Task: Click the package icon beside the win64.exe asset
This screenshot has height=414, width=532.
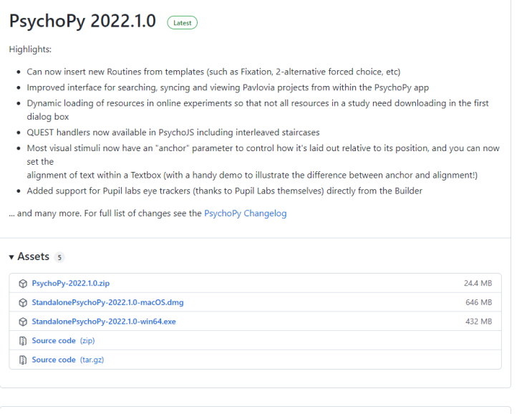Action: coord(23,322)
